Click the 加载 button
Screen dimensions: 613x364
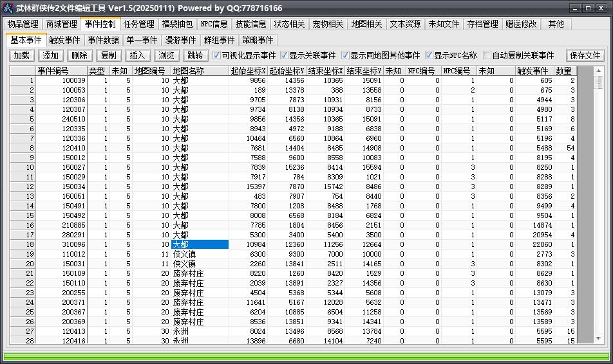(x=21, y=55)
